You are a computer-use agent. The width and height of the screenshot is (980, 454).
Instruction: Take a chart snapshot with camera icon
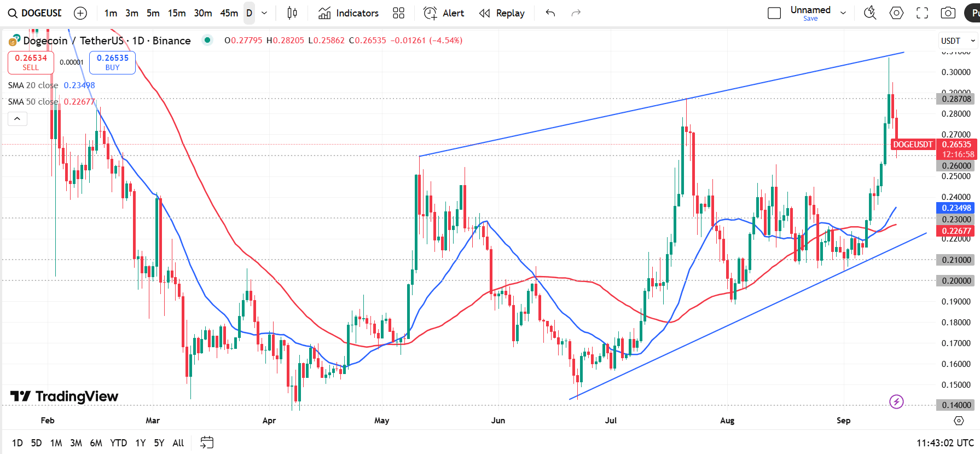pyautogui.click(x=948, y=13)
